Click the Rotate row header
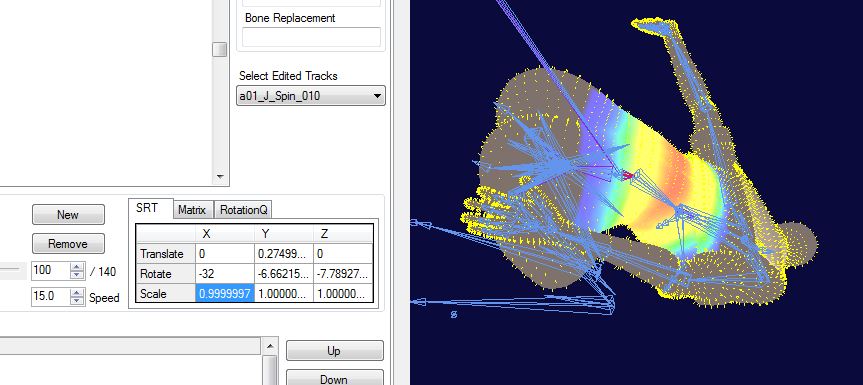The width and height of the screenshot is (863, 385). coord(165,273)
